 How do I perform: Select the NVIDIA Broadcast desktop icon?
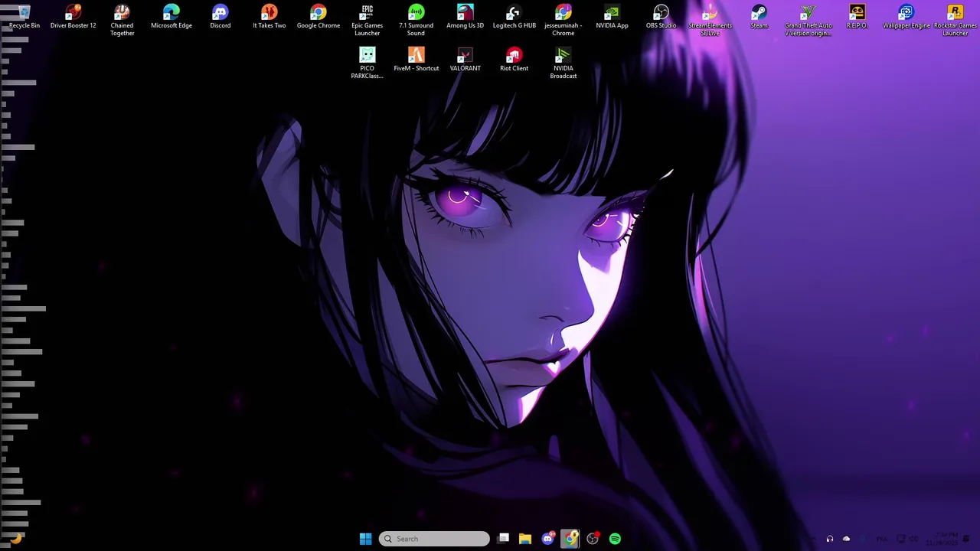point(563,64)
